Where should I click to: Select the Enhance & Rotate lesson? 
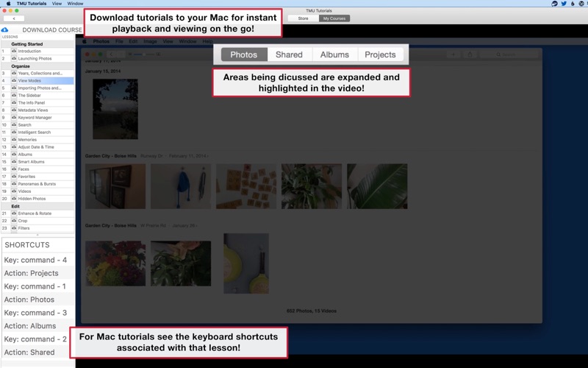coord(37,213)
